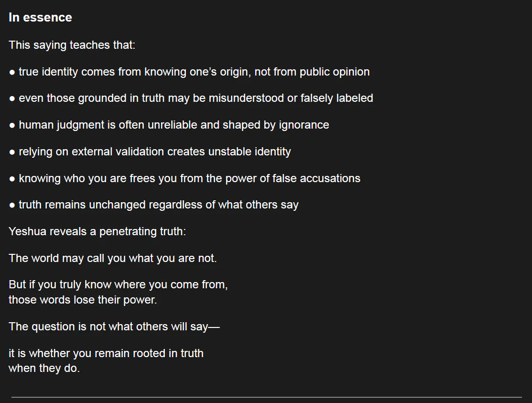The image size is (532, 403).
Task: Select the bullet about external validation
Action: (154, 152)
